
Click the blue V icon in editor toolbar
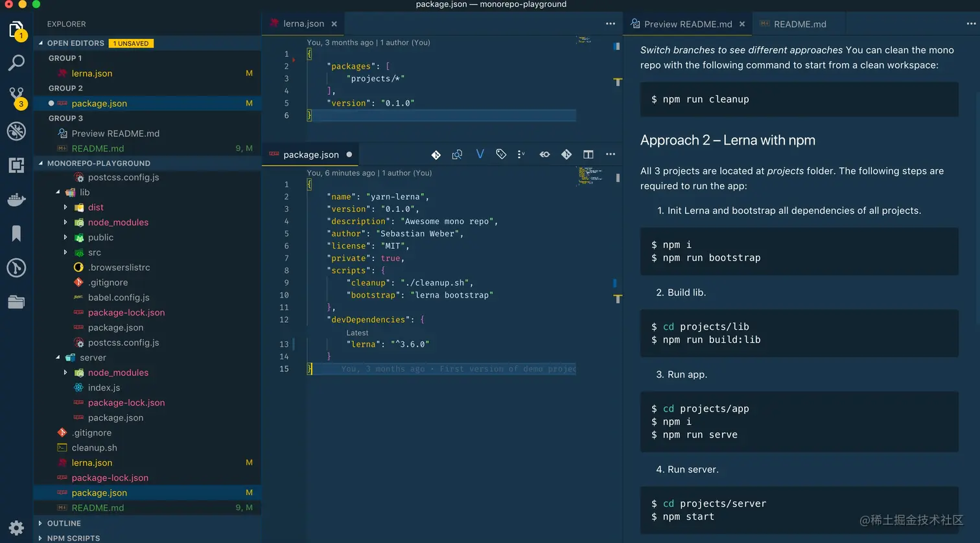pos(480,154)
